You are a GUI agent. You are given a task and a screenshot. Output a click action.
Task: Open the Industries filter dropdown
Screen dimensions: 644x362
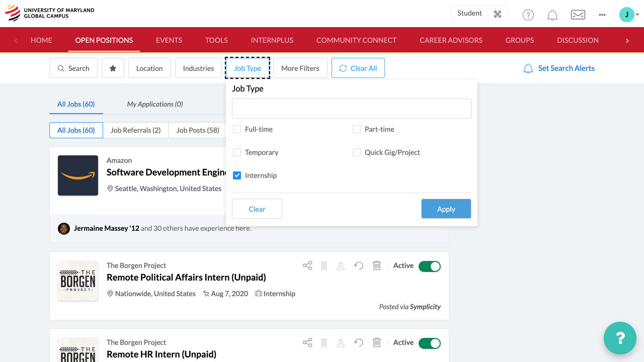click(x=198, y=68)
